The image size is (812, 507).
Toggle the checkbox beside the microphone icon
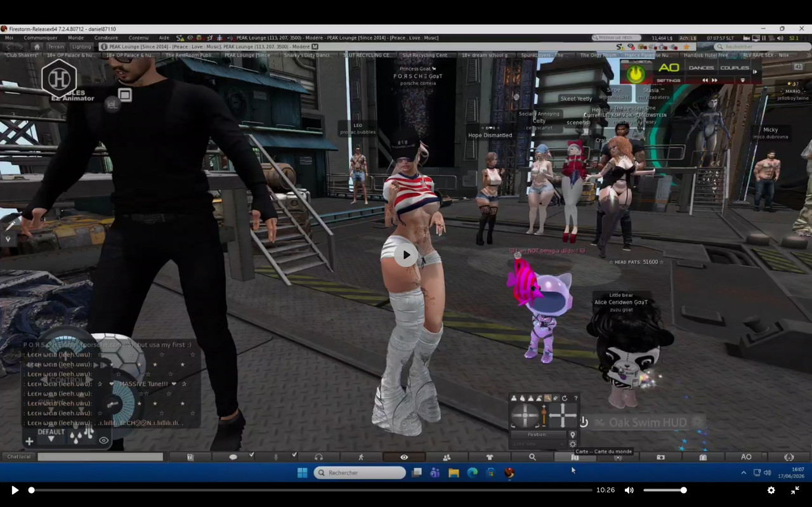(x=294, y=455)
